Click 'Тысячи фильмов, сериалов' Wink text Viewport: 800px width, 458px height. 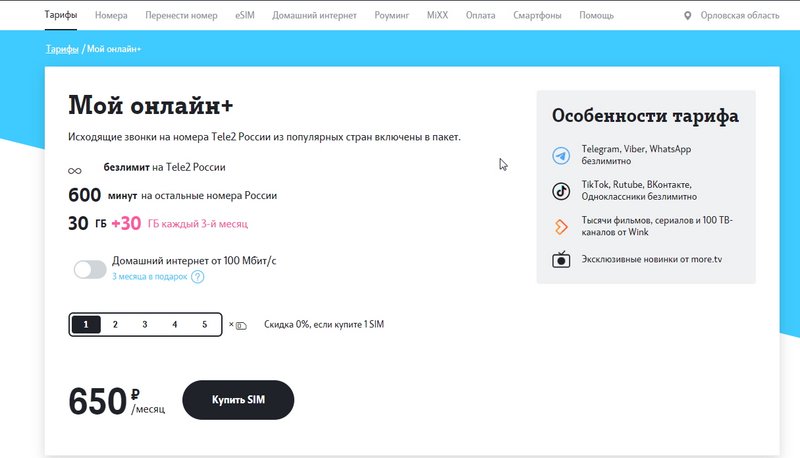[657, 226]
